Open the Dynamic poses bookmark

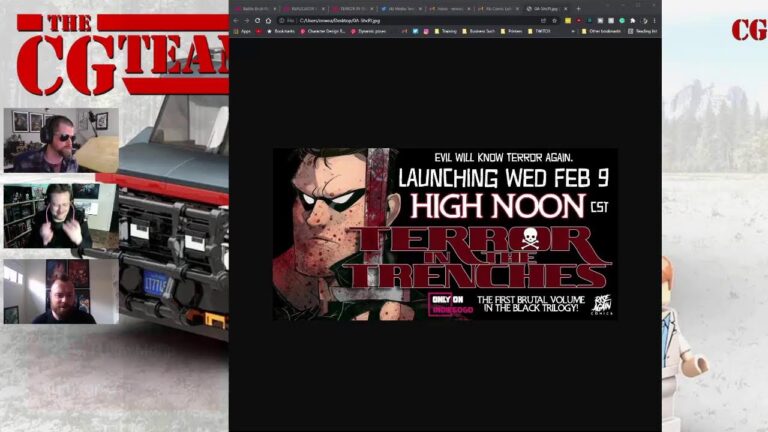point(366,31)
